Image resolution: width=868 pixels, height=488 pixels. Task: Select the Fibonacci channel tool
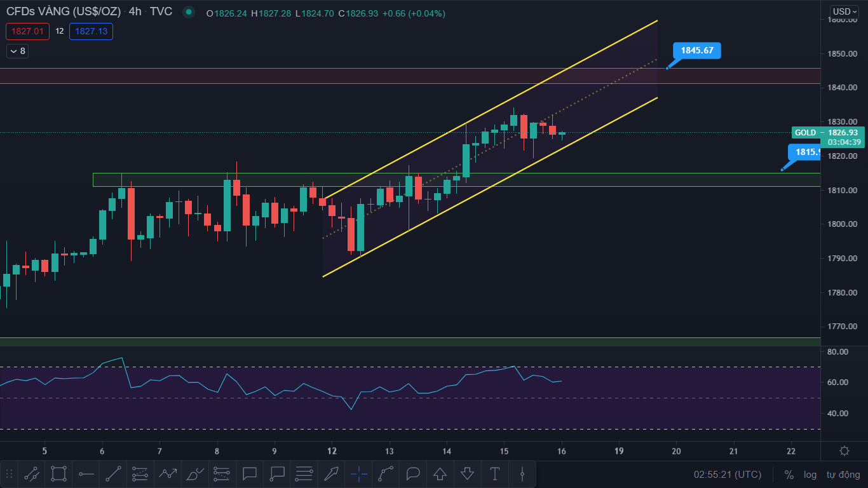(x=140, y=474)
